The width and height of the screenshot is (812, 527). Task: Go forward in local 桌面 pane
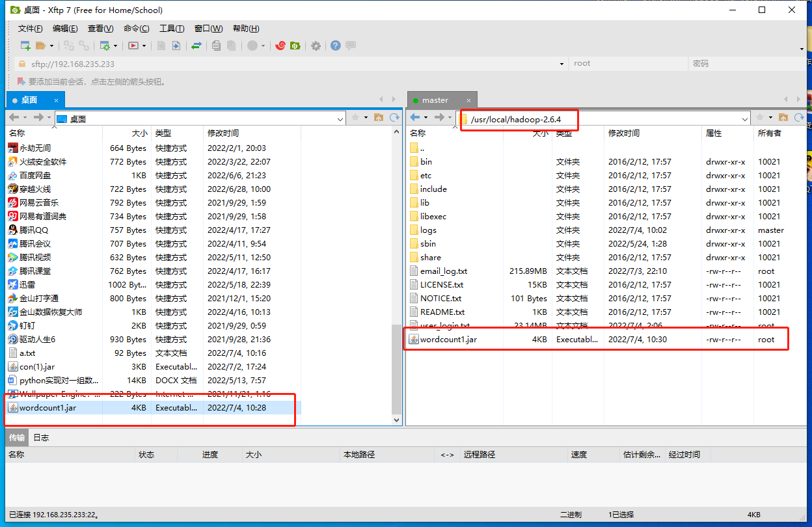coord(38,118)
